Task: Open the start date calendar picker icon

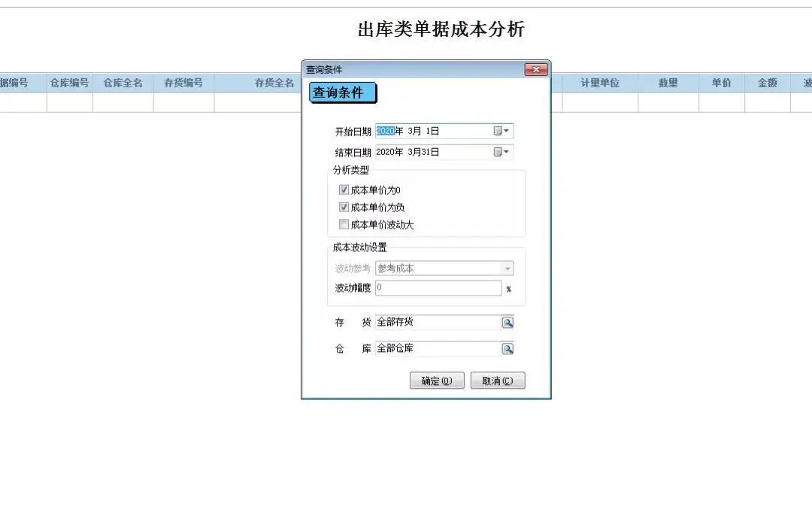Action: [498, 131]
